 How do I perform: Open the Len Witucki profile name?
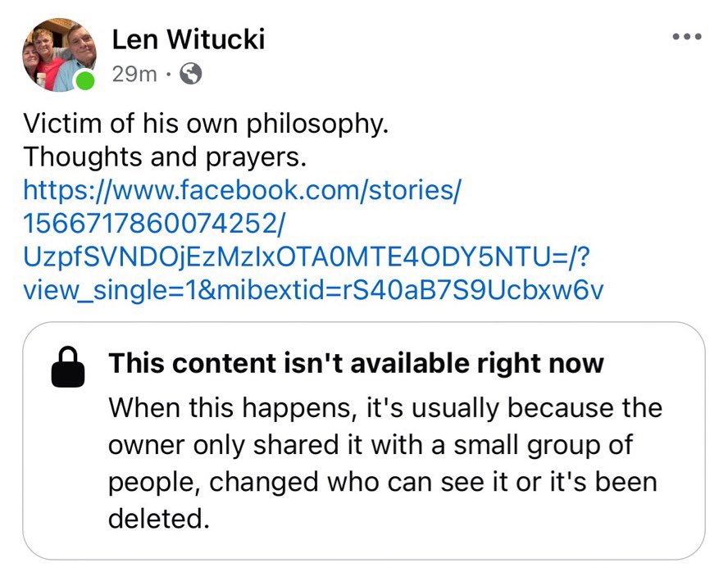188,39
